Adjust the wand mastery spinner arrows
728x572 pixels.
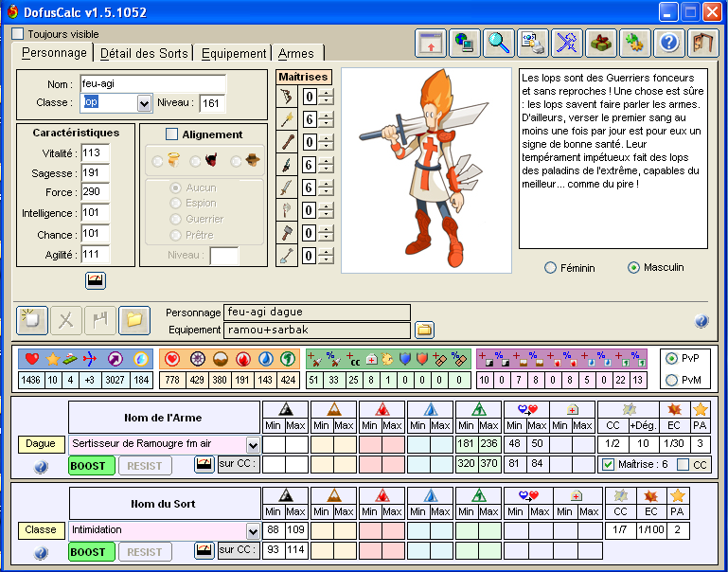click(x=327, y=119)
